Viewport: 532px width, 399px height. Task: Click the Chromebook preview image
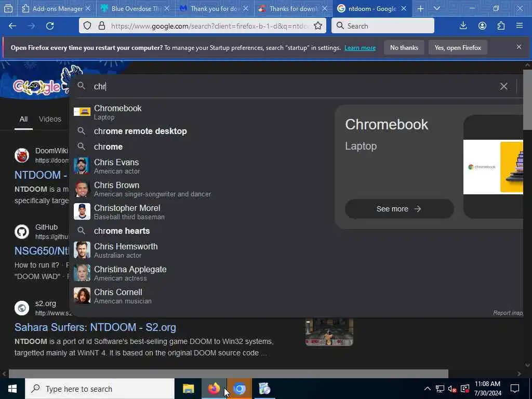[493, 167]
